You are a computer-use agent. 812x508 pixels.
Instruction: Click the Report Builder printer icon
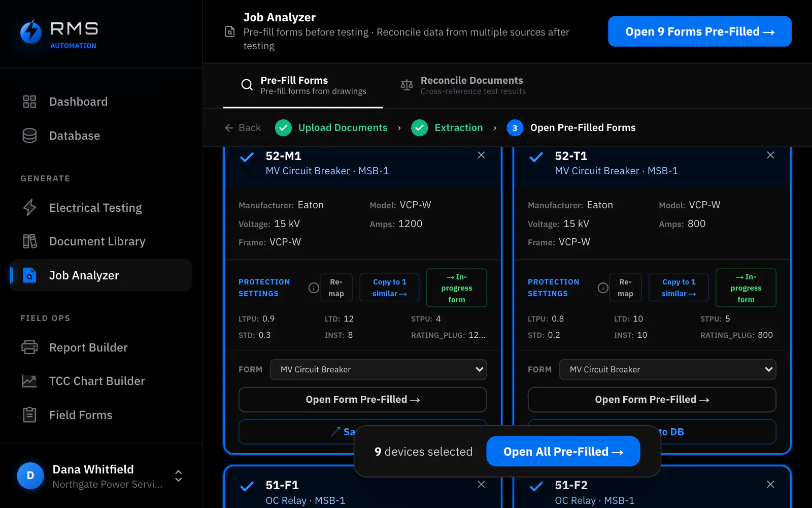point(29,347)
